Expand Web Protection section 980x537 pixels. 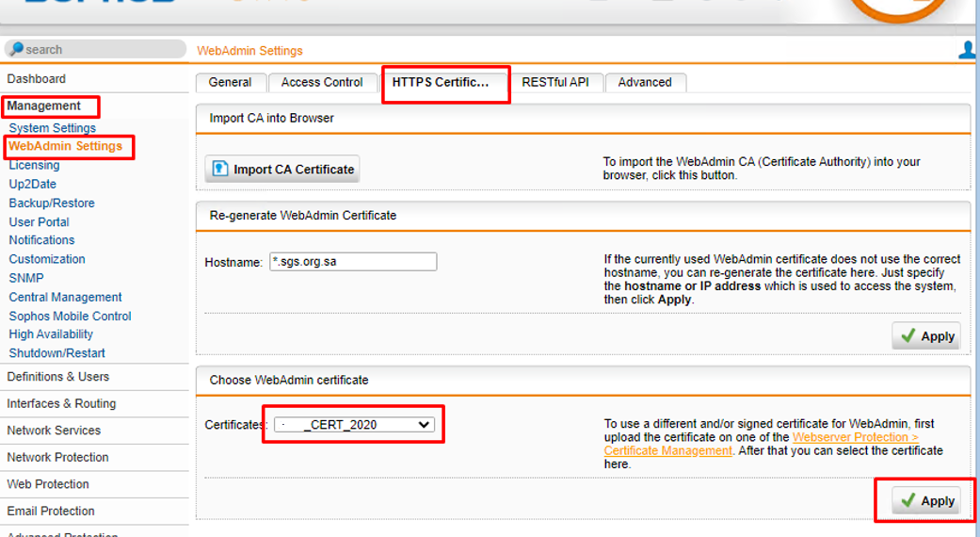tap(48, 484)
